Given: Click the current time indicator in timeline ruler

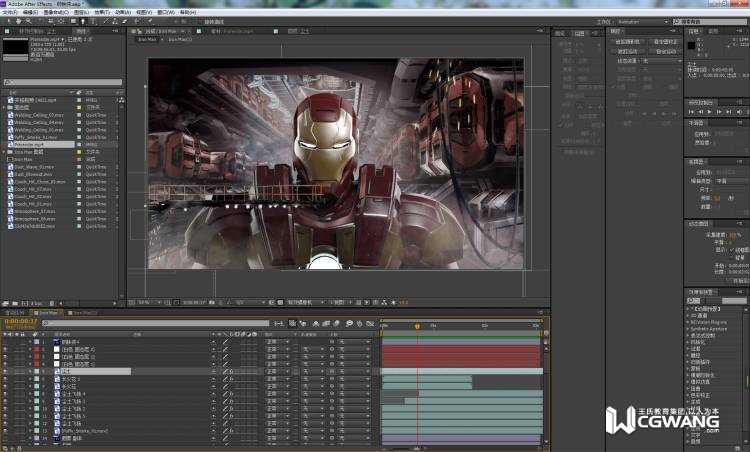Looking at the screenshot, I should (x=417, y=325).
